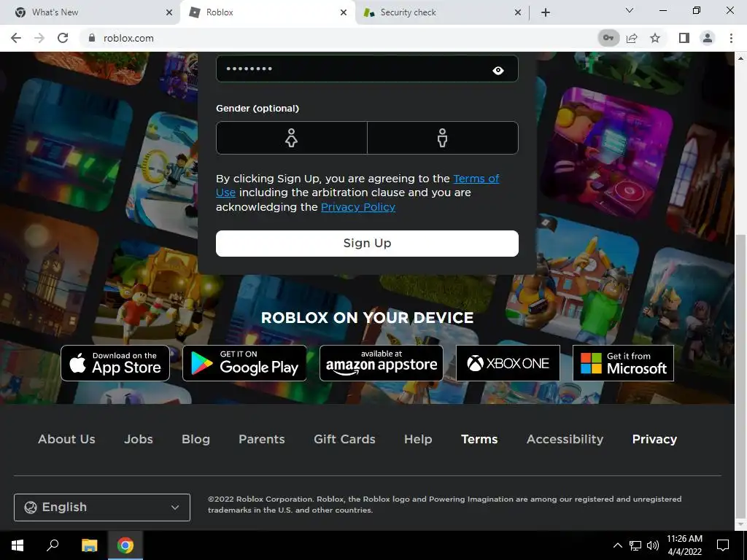Open the taskbar clock and date
This screenshot has height=560, width=747.
684,545
